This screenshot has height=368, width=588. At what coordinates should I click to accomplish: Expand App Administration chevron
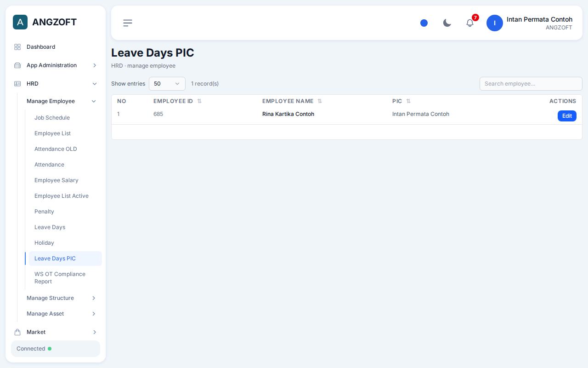[x=95, y=65]
